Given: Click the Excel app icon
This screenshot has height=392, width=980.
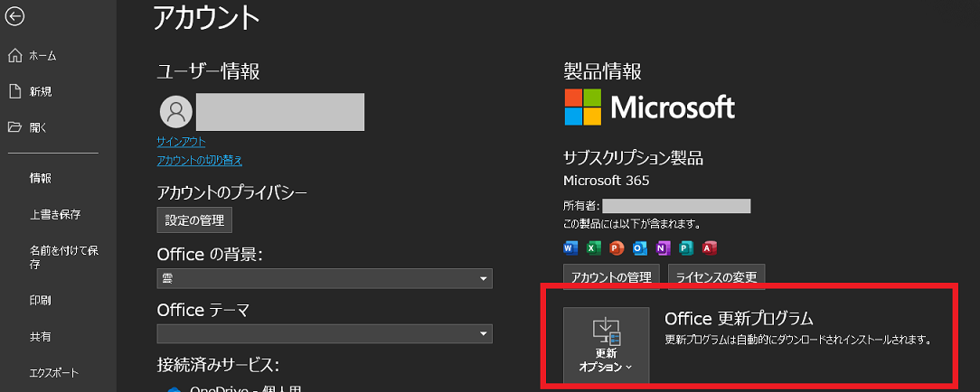Looking at the screenshot, I should click(x=594, y=247).
